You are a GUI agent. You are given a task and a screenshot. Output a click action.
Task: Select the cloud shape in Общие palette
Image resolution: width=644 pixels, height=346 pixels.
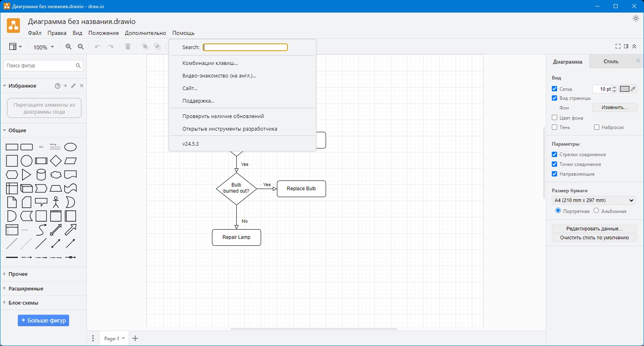pyautogui.click(x=56, y=175)
